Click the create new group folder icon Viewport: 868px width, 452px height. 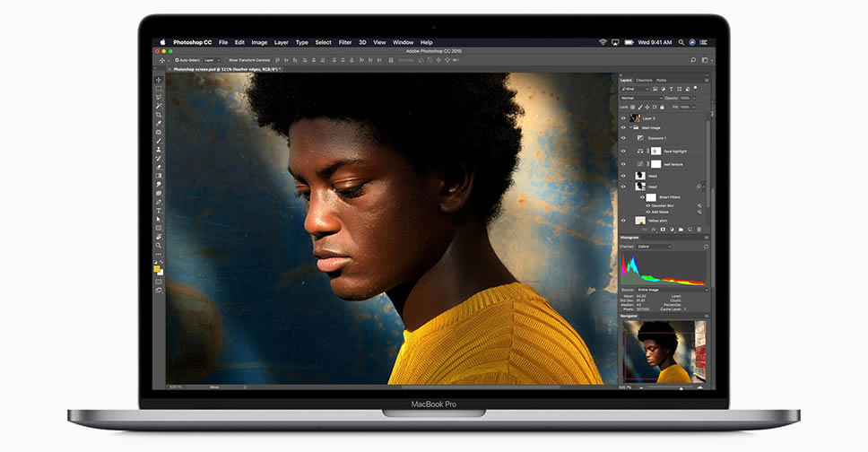682,230
